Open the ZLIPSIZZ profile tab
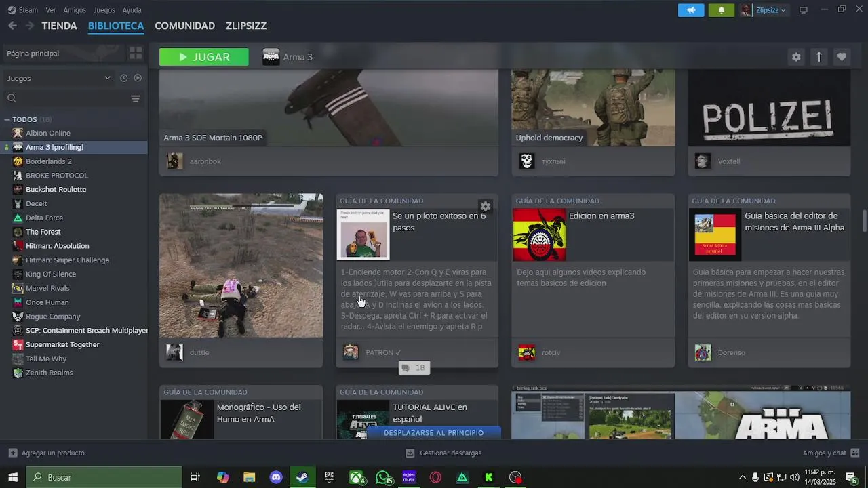 coord(245,26)
